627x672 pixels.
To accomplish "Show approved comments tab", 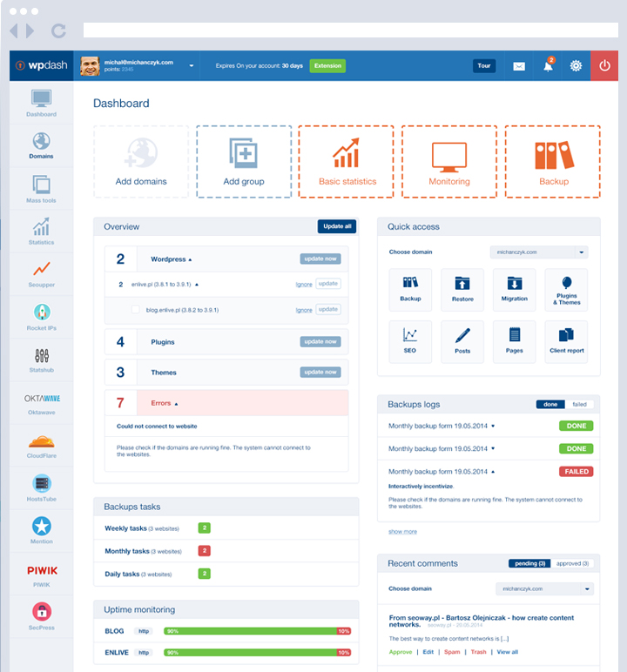I will tap(572, 563).
